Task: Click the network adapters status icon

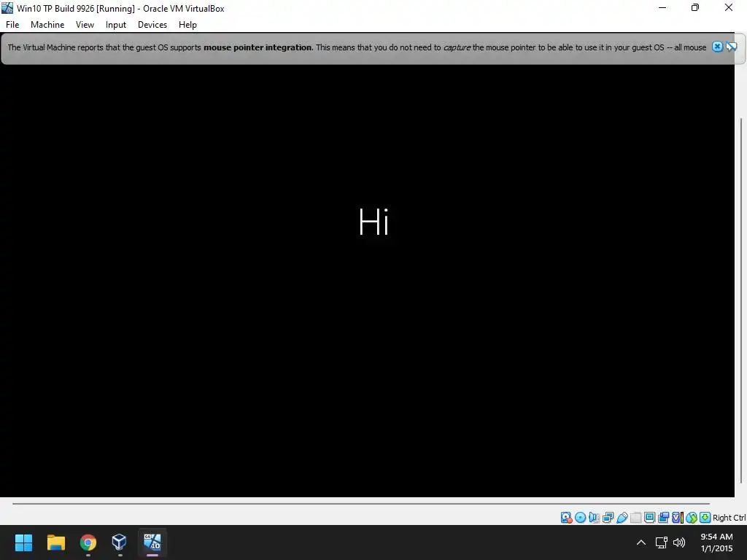Action: pyautogui.click(x=608, y=518)
